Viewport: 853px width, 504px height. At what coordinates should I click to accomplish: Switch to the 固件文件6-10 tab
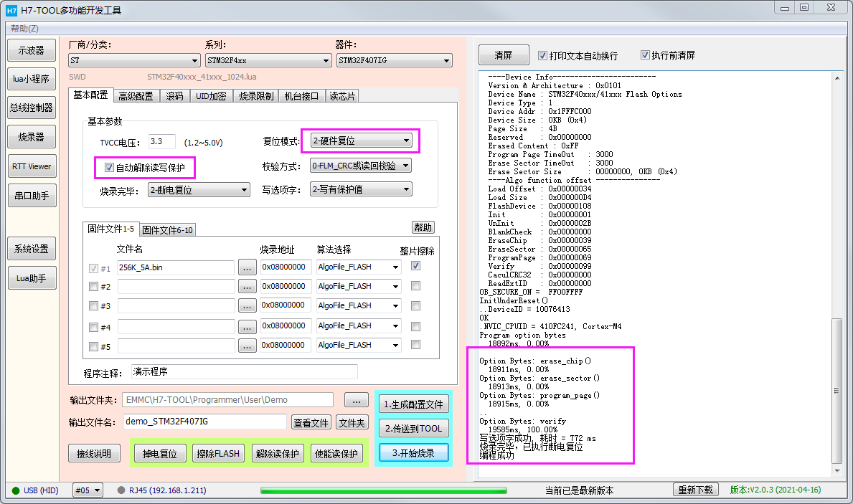click(x=168, y=230)
